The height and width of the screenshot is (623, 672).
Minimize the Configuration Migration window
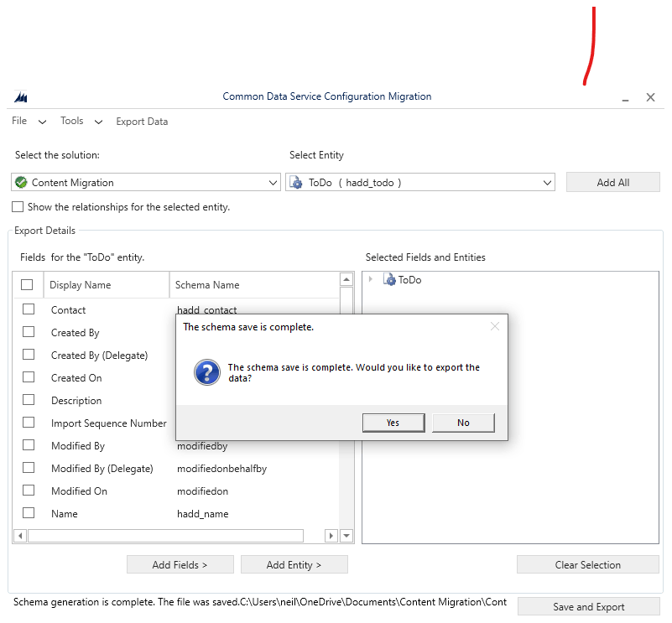[625, 99]
